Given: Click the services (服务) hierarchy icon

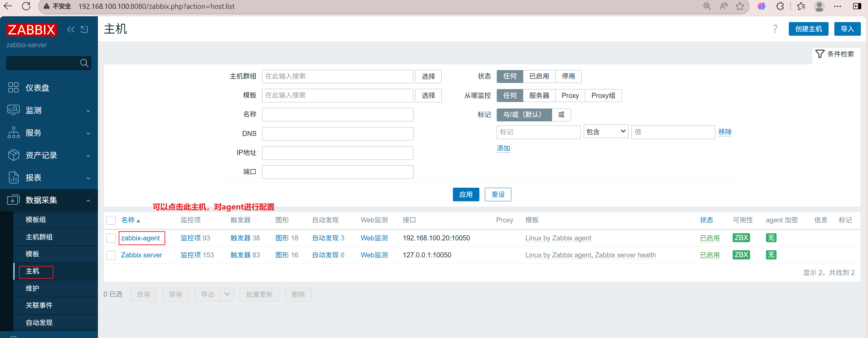Looking at the screenshot, I should tap(13, 132).
